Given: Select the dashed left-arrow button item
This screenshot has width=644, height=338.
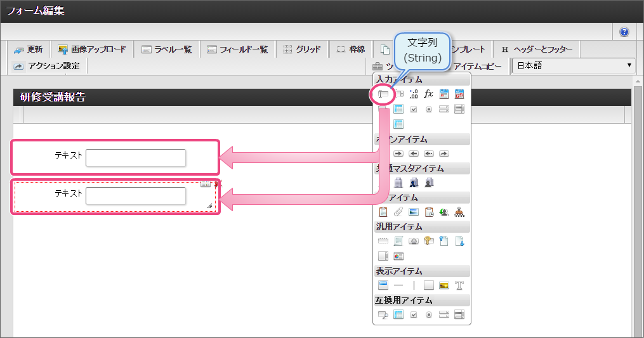Looking at the screenshot, I should [x=429, y=153].
